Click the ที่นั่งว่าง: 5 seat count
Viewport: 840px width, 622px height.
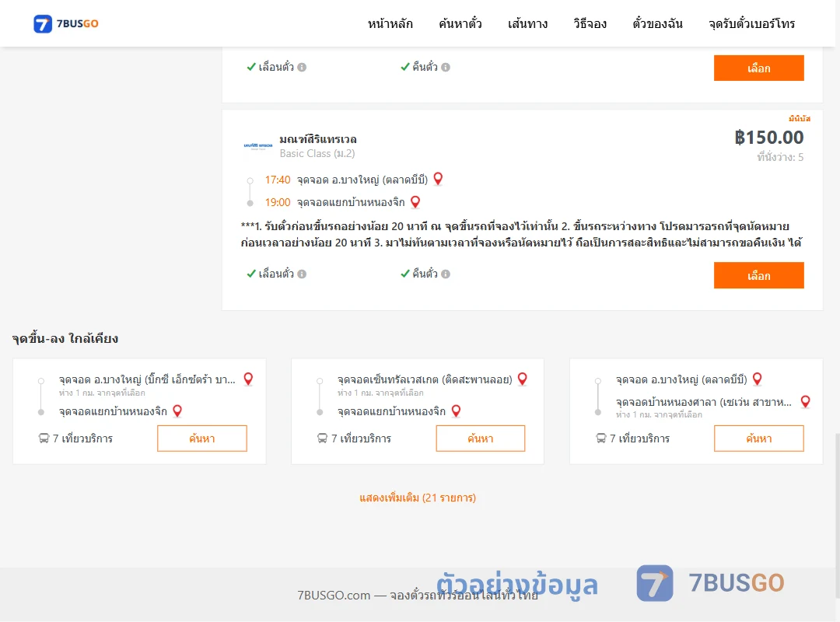[x=780, y=157]
